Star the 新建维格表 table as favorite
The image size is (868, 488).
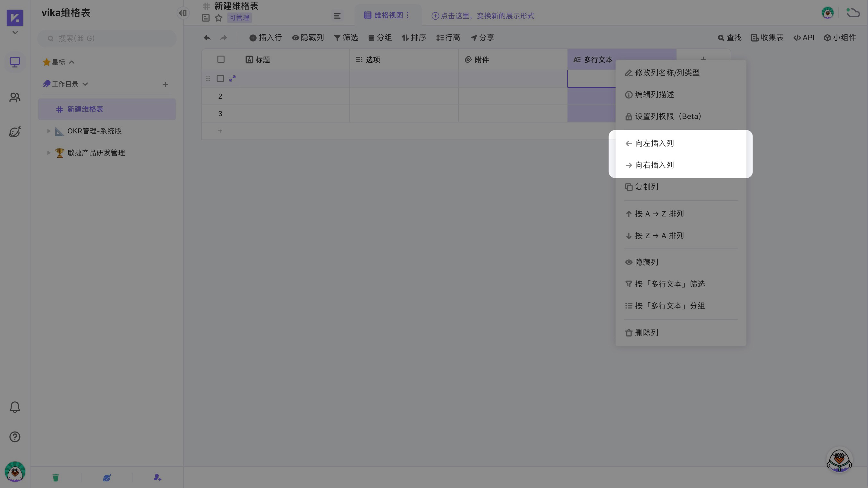[218, 18]
